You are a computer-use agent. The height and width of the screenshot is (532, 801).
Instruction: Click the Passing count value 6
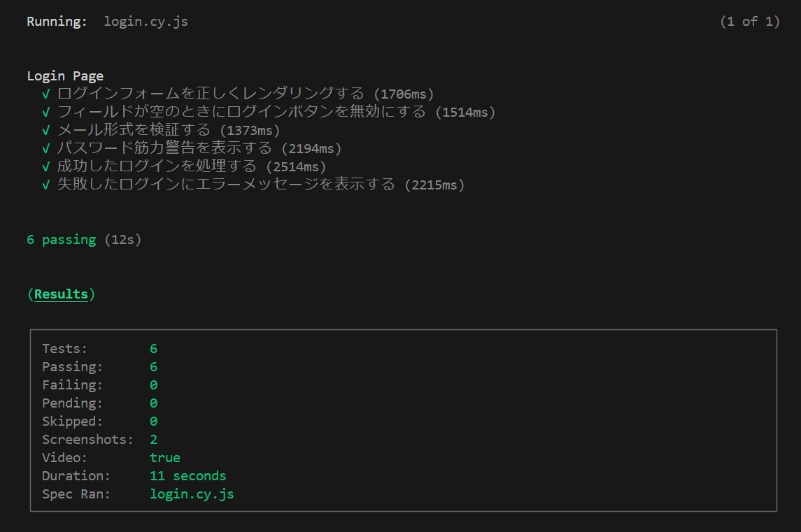point(153,367)
